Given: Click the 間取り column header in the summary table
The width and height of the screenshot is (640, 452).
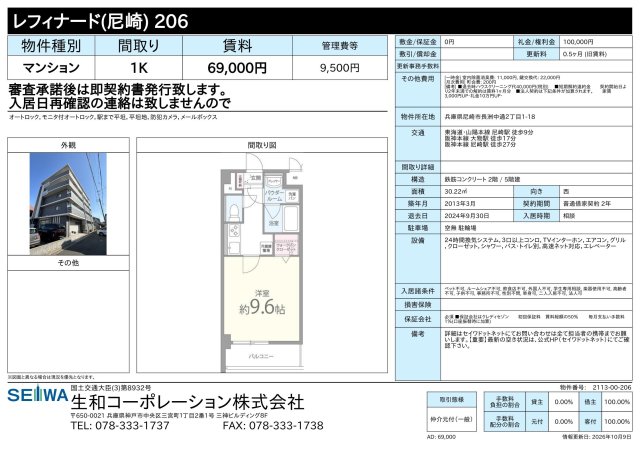Looking at the screenshot, I should (139, 46).
